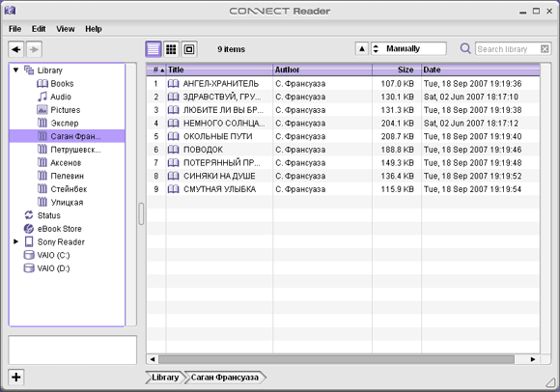Screen dimensions: 560x392
Task: Click the horizontal scrollbar right arrow
Action: point(533,359)
